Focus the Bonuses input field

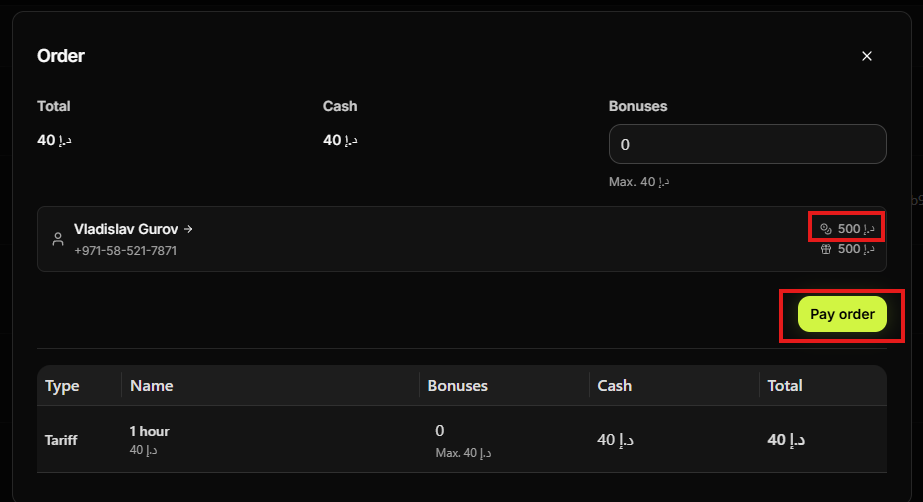click(x=747, y=144)
